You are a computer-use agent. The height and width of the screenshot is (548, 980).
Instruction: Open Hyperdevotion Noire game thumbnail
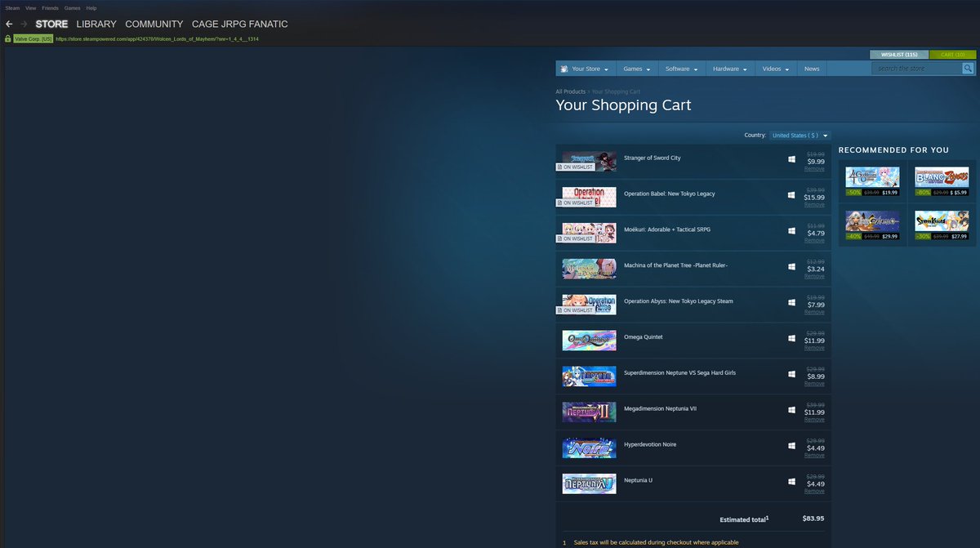tap(589, 448)
